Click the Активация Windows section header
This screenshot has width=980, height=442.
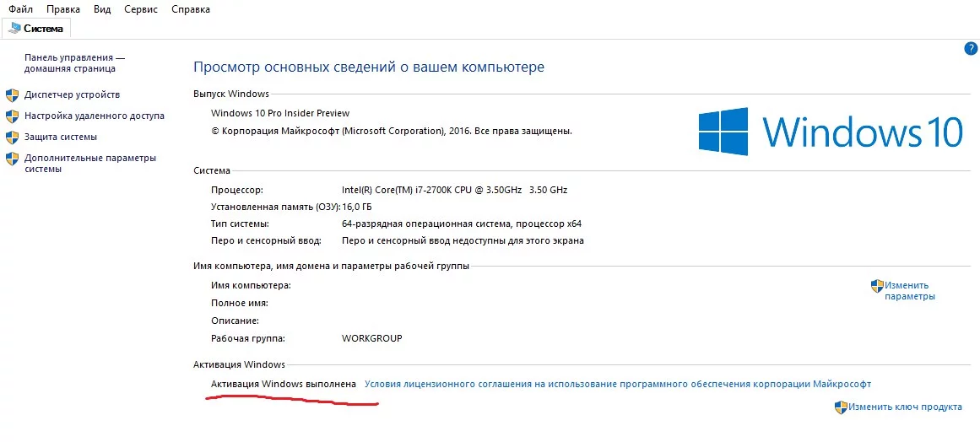240,364
